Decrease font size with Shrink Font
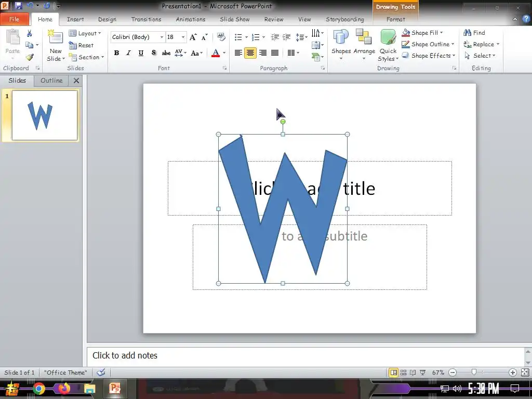Image resolution: width=532 pixels, height=399 pixels. click(x=204, y=37)
